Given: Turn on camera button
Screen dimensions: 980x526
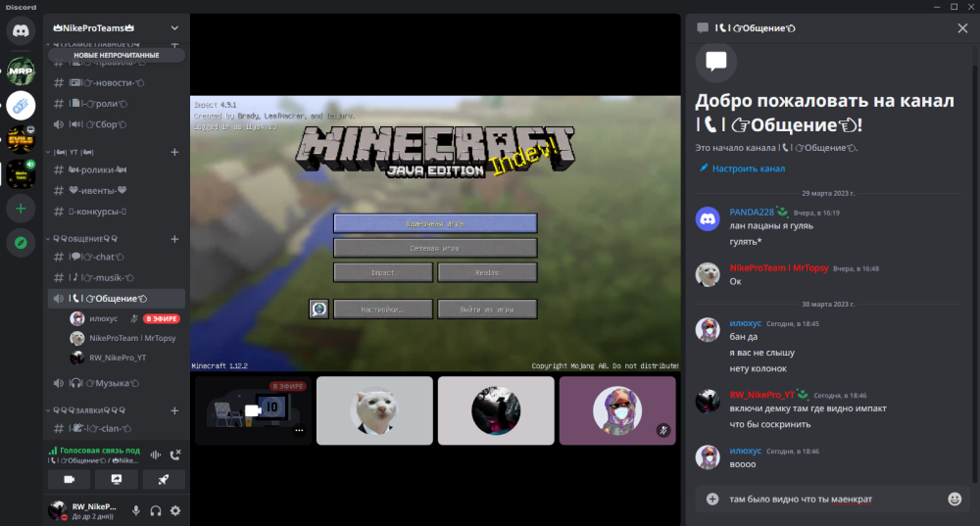Looking at the screenshot, I should click(70, 479).
